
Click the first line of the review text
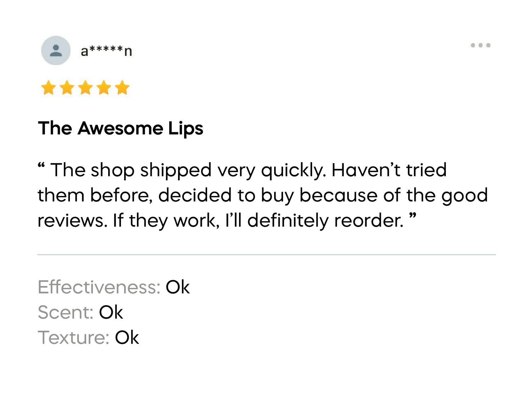coord(248,170)
